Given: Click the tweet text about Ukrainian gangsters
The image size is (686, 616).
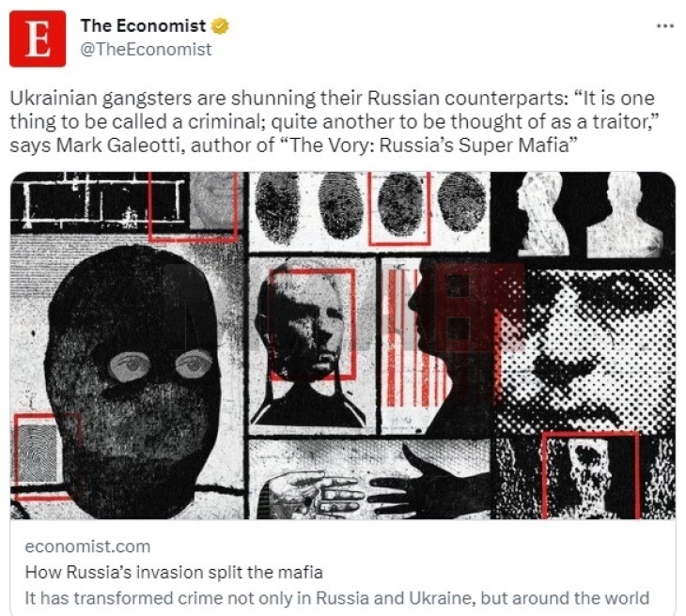Looking at the screenshot, I should (x=335, y=122).
